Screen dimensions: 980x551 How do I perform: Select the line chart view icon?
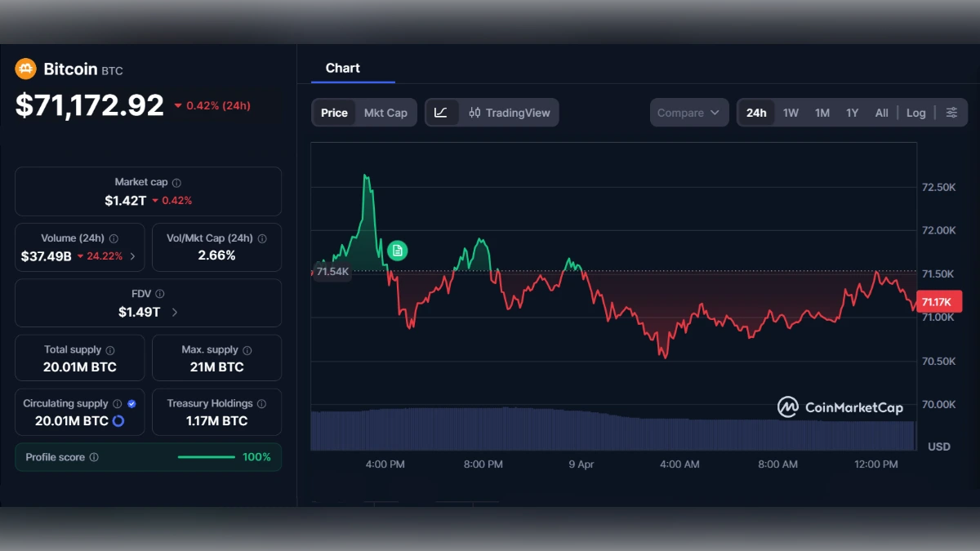pyautogui.click(x=442, y=113)
